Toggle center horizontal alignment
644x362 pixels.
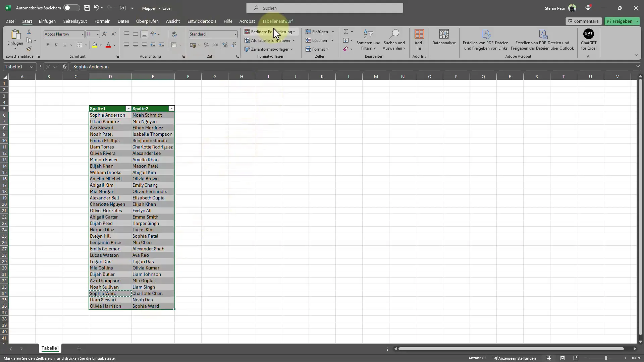point(135,45)
